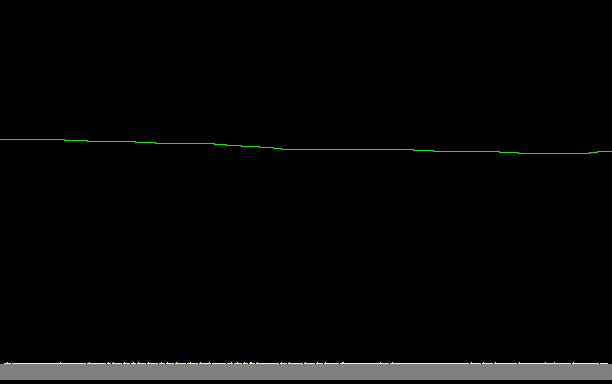Click the top black region of the graph

click(x=306, y=39)
